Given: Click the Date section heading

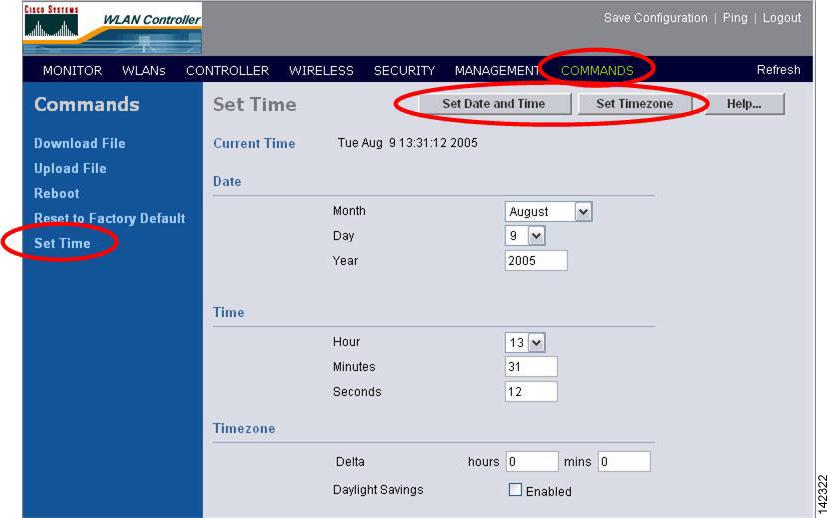Looking at the screenshot, I should 227,181.
